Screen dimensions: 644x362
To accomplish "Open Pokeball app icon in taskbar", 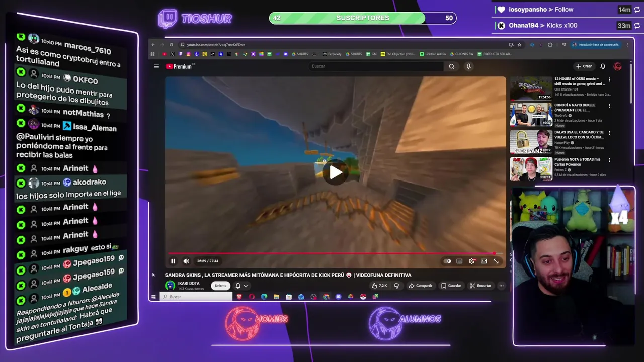I will [363, 297].
